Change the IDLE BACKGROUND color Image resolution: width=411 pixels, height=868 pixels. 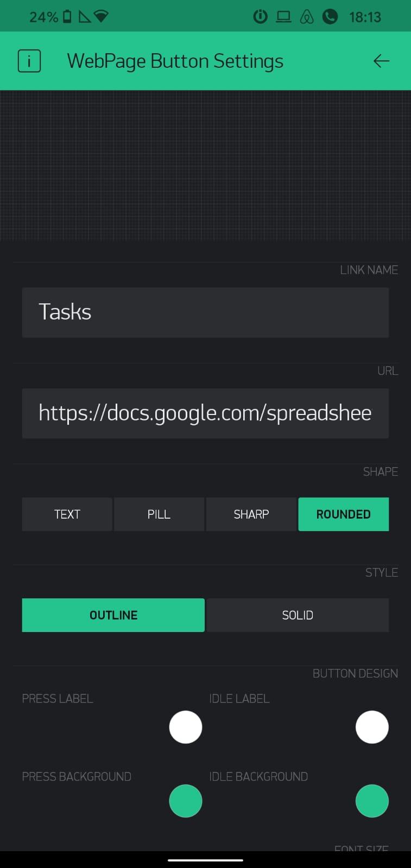[x=372, y=801]
